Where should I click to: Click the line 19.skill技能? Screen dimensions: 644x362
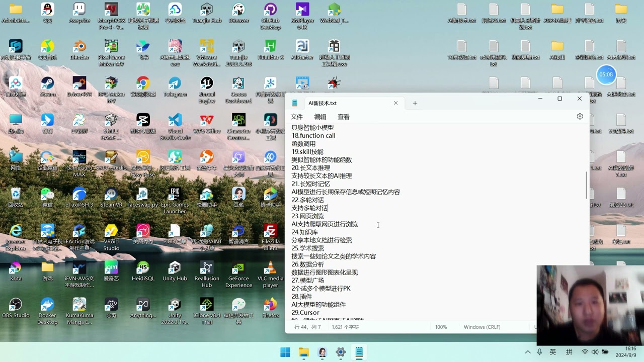click(x=307, y=152)
